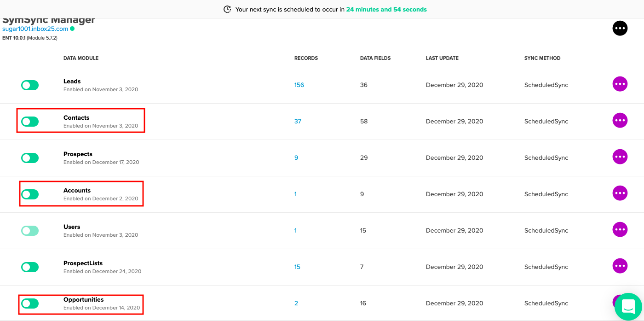Click ScheduledSync in the Users row
Viewport: 644px width, 321px height.
coord(546,231)
